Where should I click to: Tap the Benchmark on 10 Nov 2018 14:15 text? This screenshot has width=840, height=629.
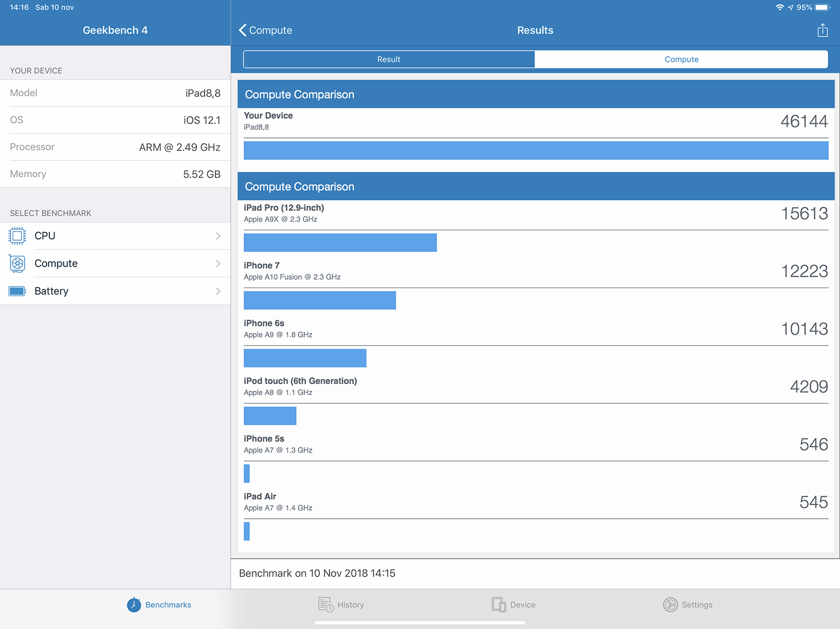click(317, 573)
